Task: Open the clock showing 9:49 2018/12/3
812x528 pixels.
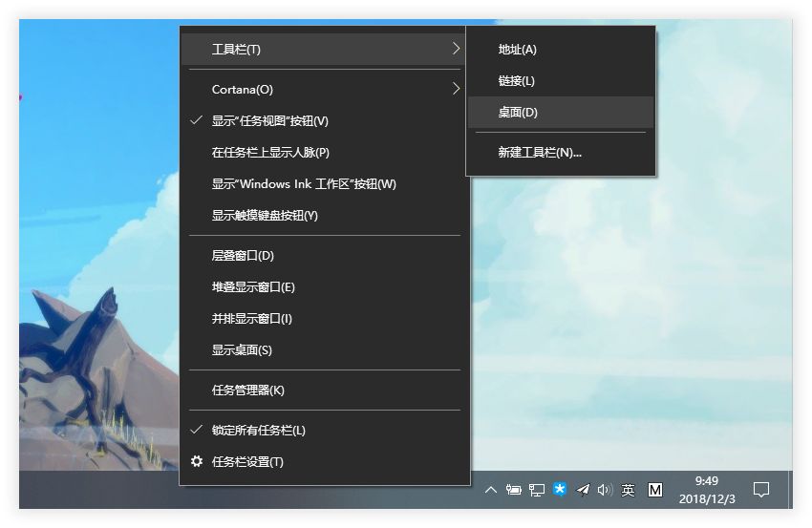Action: [x=707, y=490]
